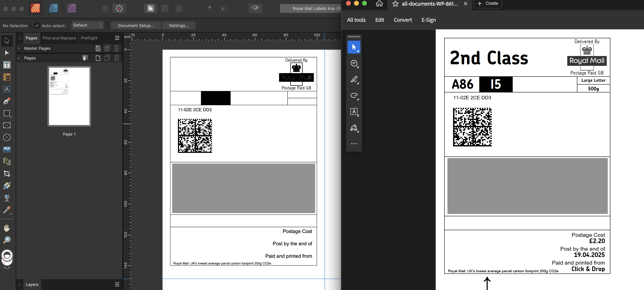Select the View hand tool
Viewport: 644px width, 290px height.
pos(7,228)
